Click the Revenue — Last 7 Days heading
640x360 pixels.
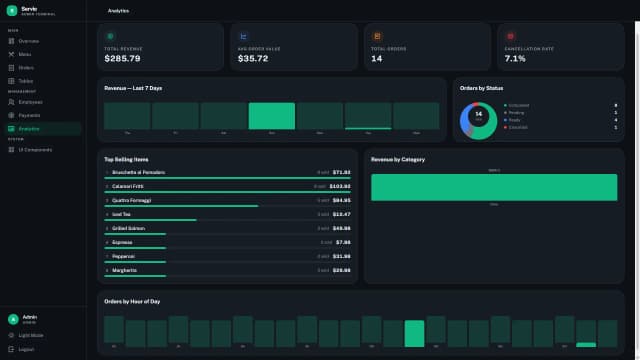pyautogui.click(x=133, y=88)
